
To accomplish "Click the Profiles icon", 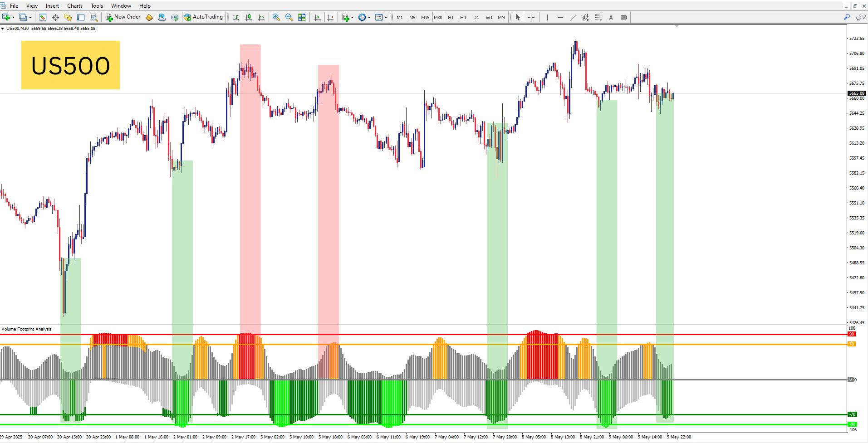I will pyautogui.click(x=23, y=17).
